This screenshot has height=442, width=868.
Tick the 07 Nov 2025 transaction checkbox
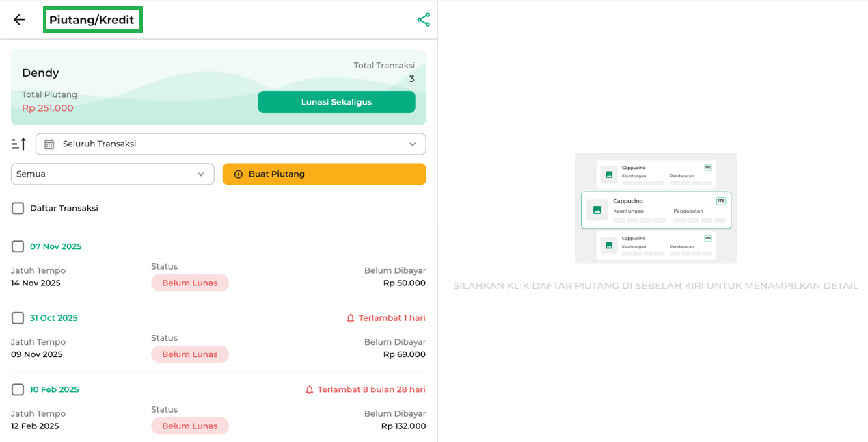click(x=18, y=246)
